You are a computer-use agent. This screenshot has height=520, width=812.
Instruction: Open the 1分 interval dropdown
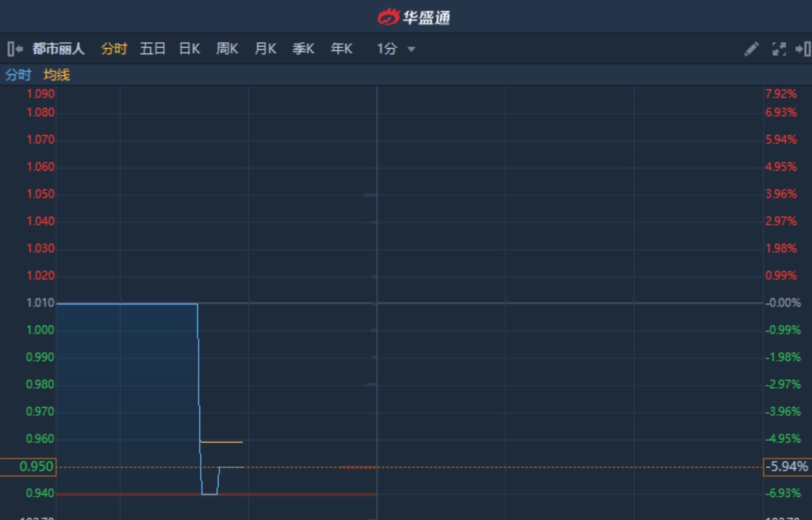pyautogui.click(x=395, y=49)
